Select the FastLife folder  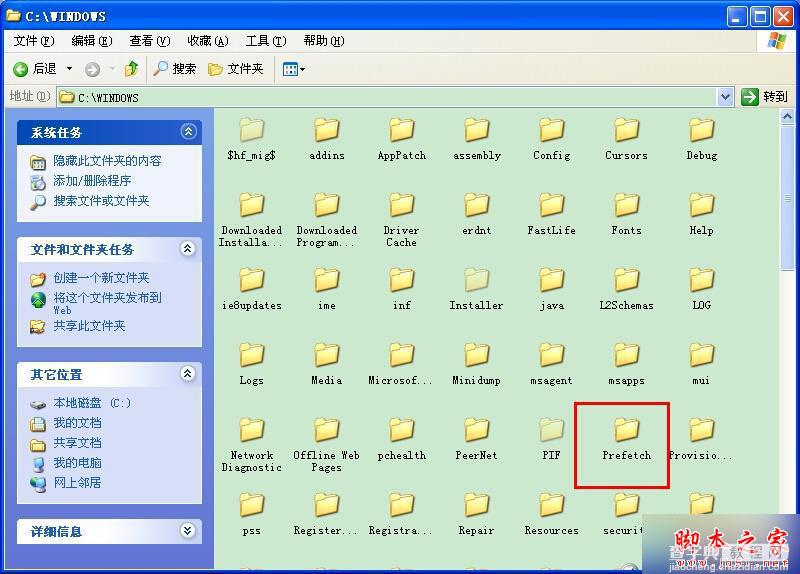point(552,214)
